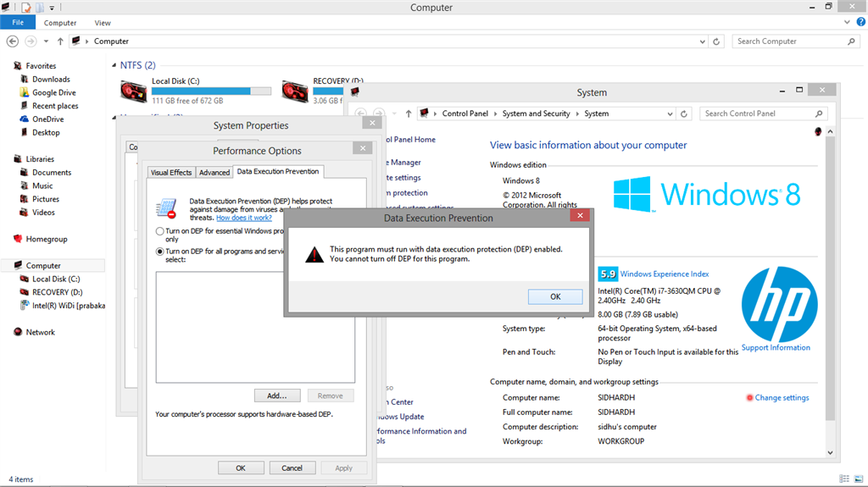Click Change settings link in System window
This screenshot has height=487, width=868.
tap(782, 397)
